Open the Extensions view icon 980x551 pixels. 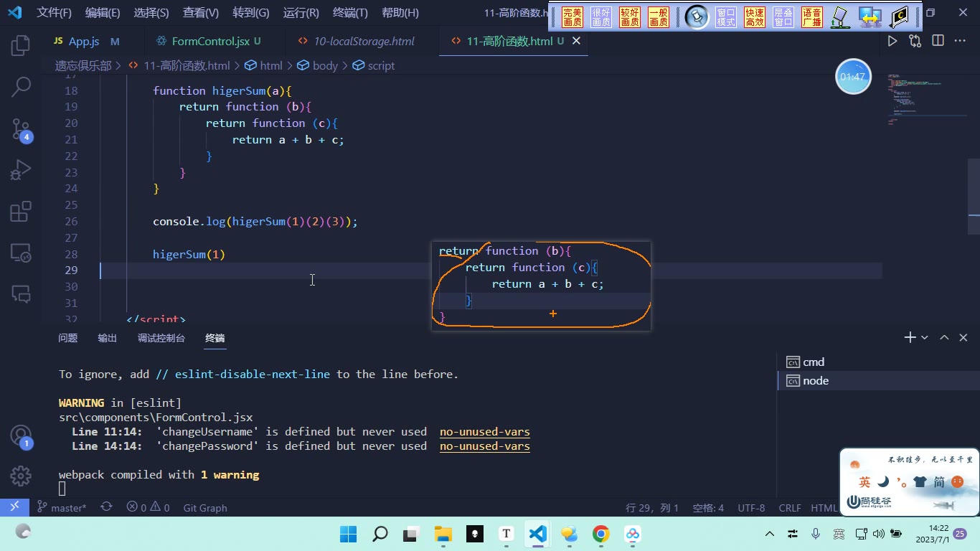21,212
